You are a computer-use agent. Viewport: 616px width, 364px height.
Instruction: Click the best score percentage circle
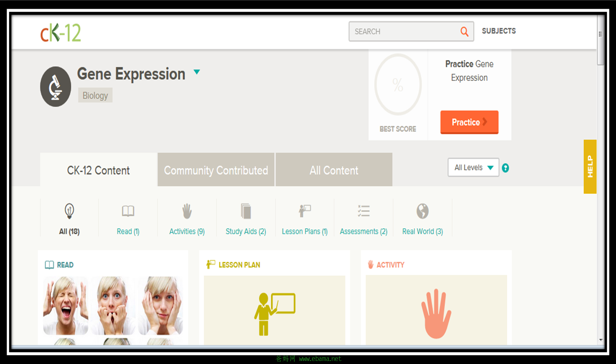[398, 85]
